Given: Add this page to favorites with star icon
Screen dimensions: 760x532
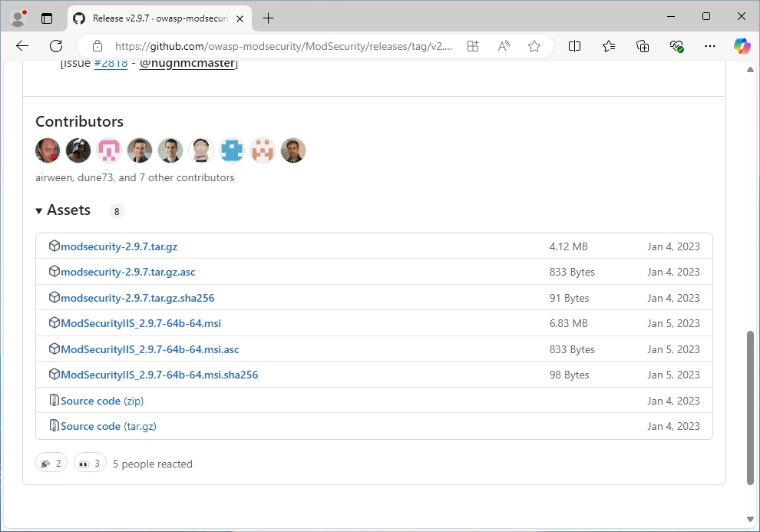Looking at the screenshot, I should coord(534,46).
